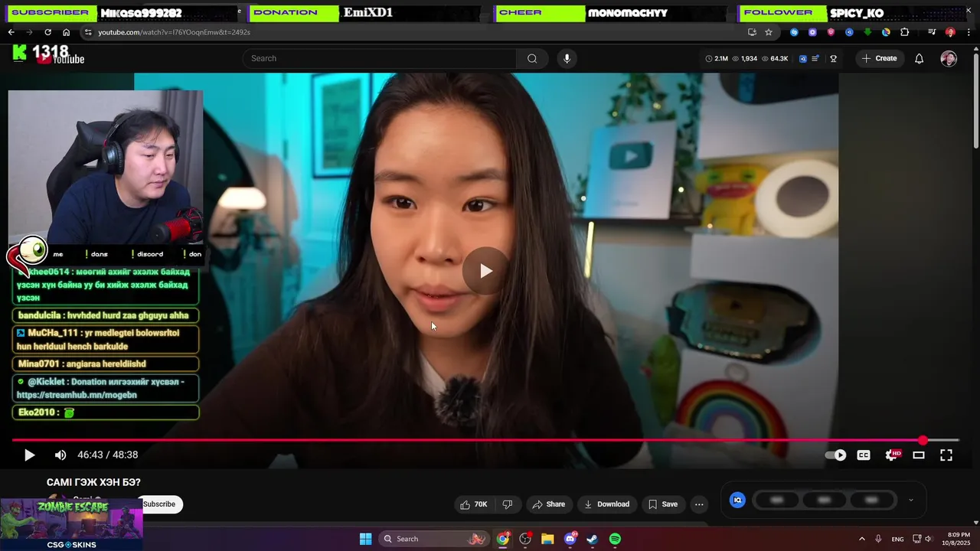Mute the video with the speaker icon
980x551 pixels.
60,455
